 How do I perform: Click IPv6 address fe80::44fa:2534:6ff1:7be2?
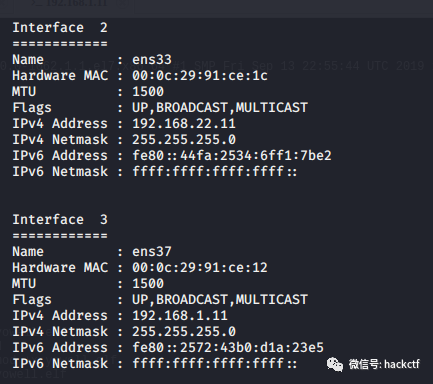click(x=232, y=156)
